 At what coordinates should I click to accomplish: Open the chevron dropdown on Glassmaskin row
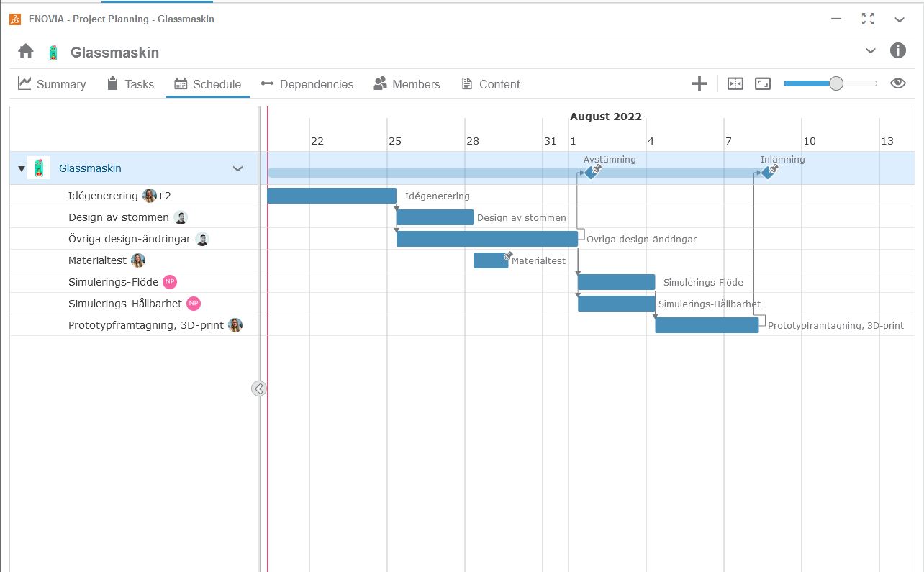coord(237,169)
